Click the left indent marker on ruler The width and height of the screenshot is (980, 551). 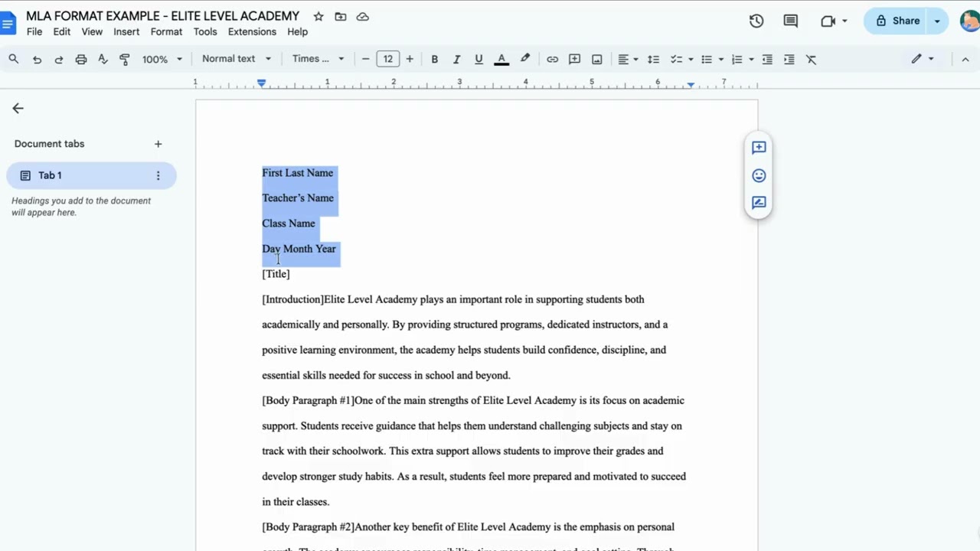tap(262, 83)
